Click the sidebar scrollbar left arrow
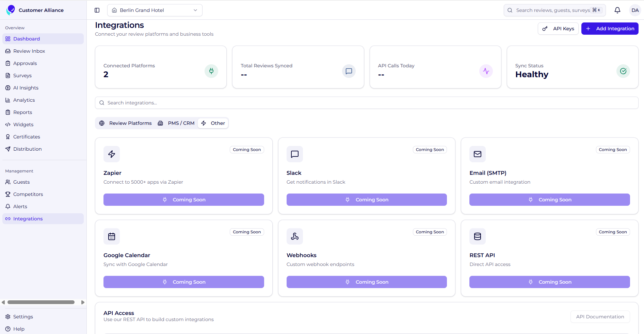This screenshot has width=644, height=334. click(x=3, y=302)
